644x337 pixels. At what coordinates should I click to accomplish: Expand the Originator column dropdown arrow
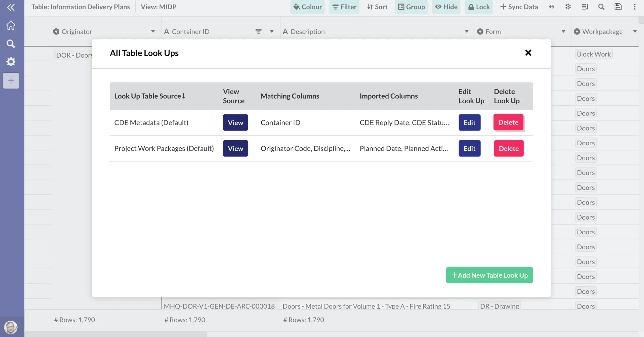click(x=153, y=31)
